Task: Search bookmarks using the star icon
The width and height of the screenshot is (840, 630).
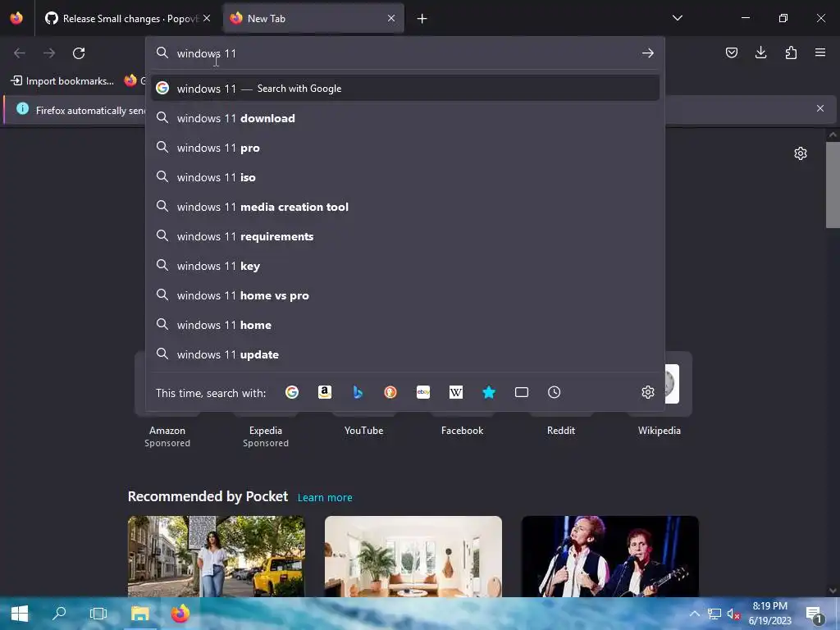Action: coord(489,393)
